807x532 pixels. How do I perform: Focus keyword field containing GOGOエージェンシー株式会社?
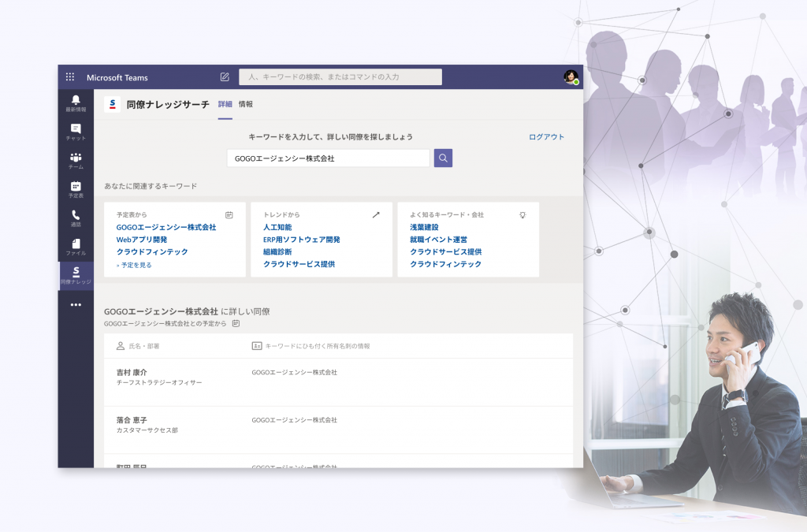[329, 158]
